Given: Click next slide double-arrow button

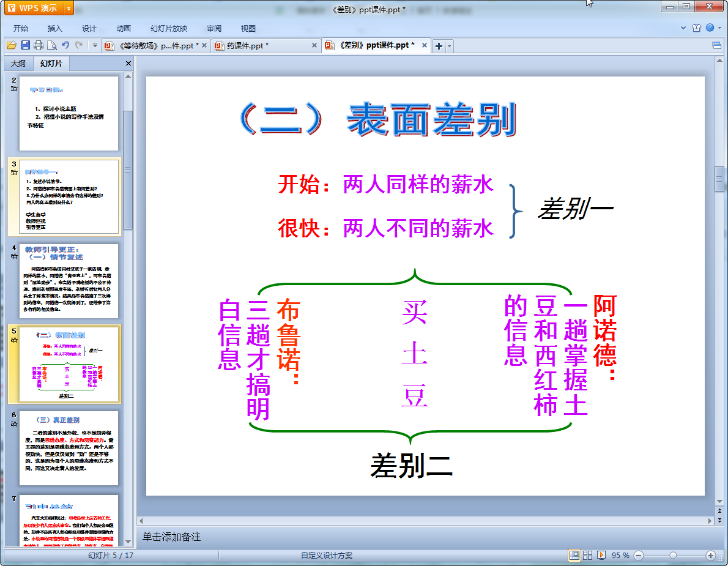Looking at the screenshot, I should pos(719,520).
